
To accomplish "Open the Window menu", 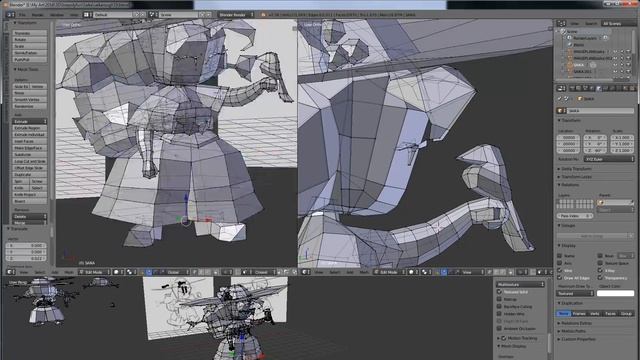I will tap(57, 15).
